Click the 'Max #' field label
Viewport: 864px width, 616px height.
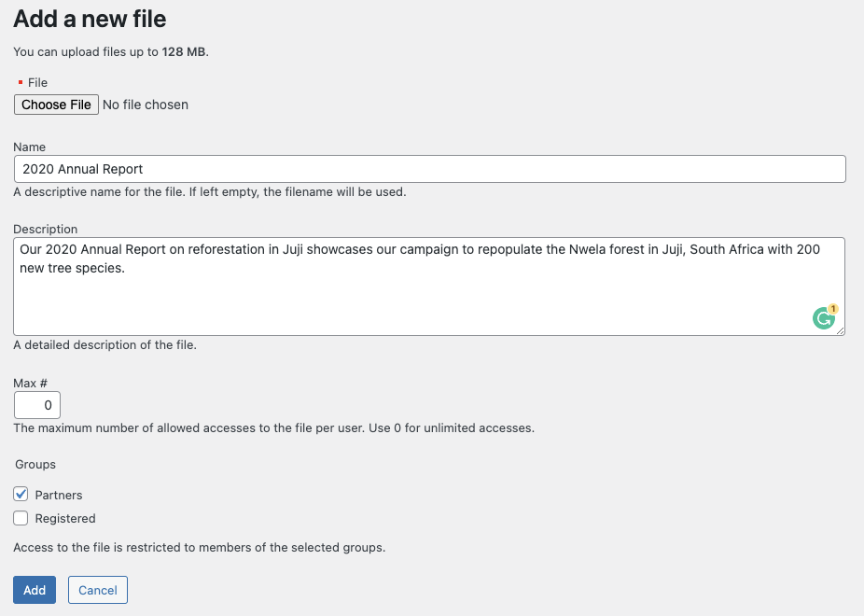click(30, 383)
